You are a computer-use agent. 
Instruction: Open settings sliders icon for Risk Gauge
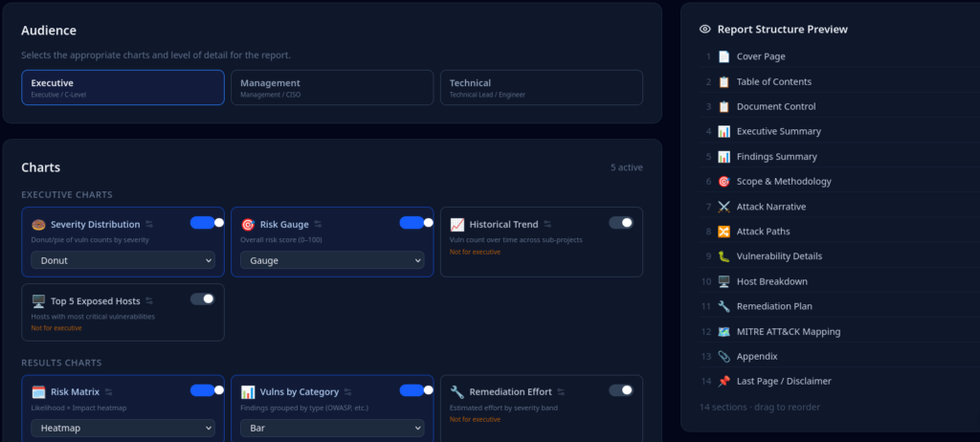pyautogui.click(x=318, y=225)
